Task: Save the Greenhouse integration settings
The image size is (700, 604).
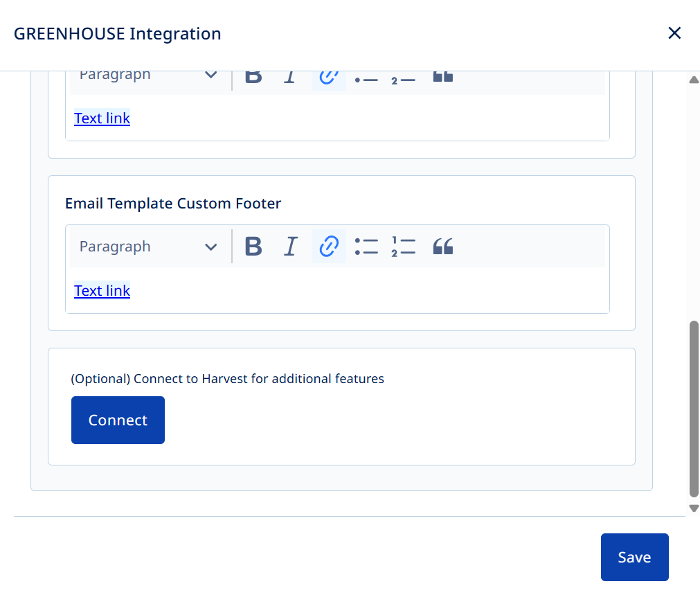Action: 634,557
